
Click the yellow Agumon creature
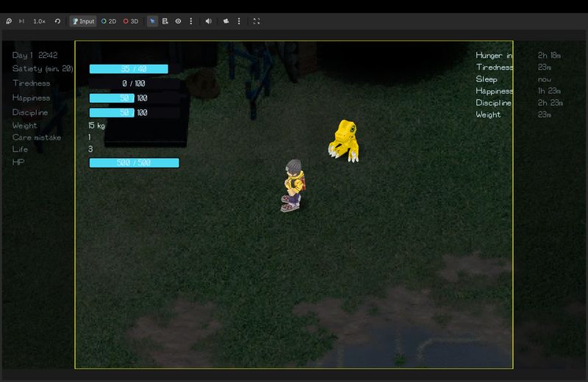coord(343,140)
